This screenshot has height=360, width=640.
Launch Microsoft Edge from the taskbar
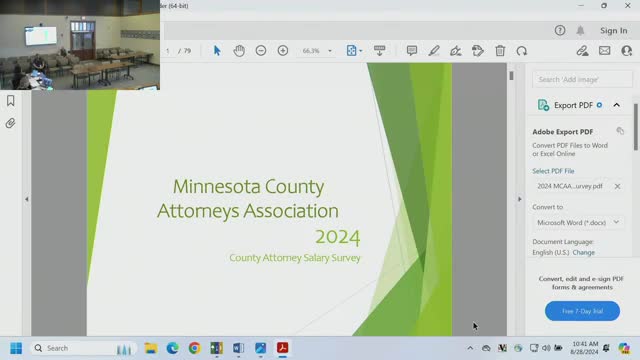[173, 348]
